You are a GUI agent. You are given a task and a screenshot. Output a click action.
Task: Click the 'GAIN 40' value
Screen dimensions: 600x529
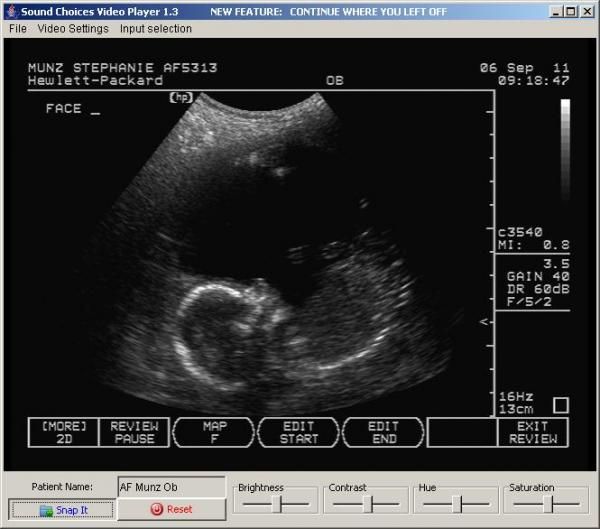click(x=538, y=276)
